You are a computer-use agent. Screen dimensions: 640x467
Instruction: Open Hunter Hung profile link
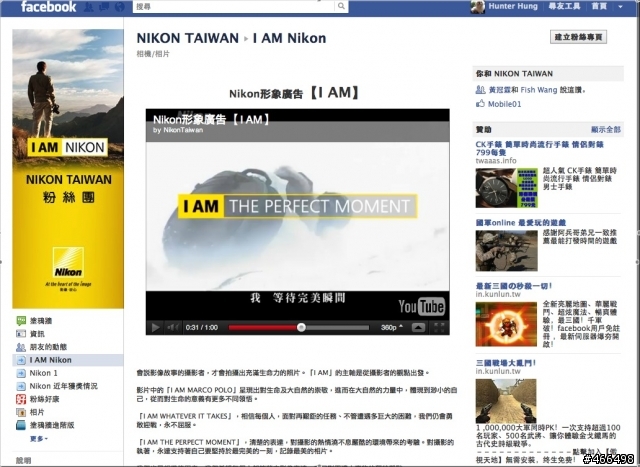pyautogui.click(x=513, y=6)
